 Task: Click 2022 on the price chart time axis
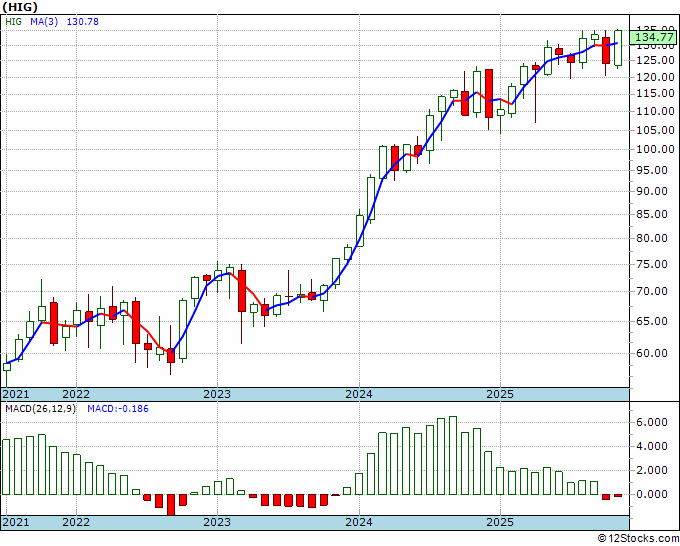pyautogui.click(x=76, y=394)
